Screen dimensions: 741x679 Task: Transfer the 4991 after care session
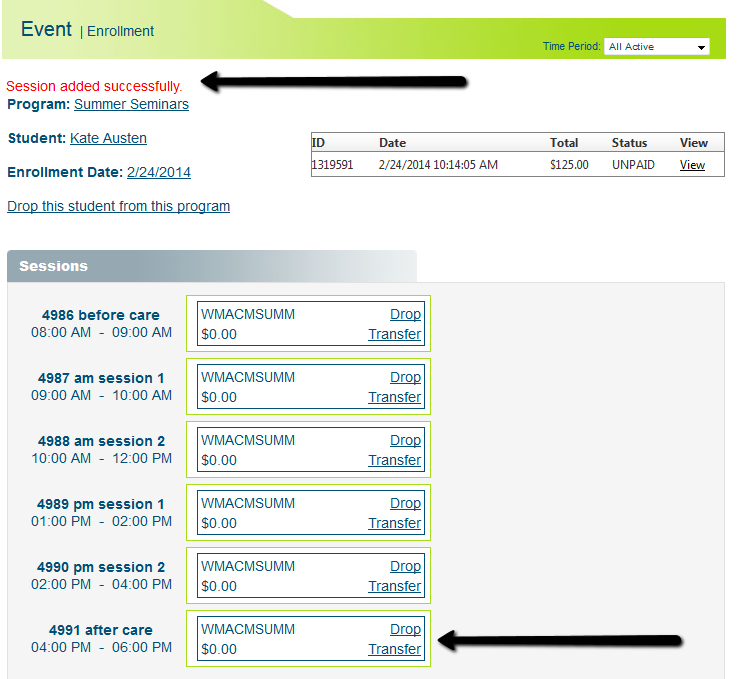coord(394,649)
